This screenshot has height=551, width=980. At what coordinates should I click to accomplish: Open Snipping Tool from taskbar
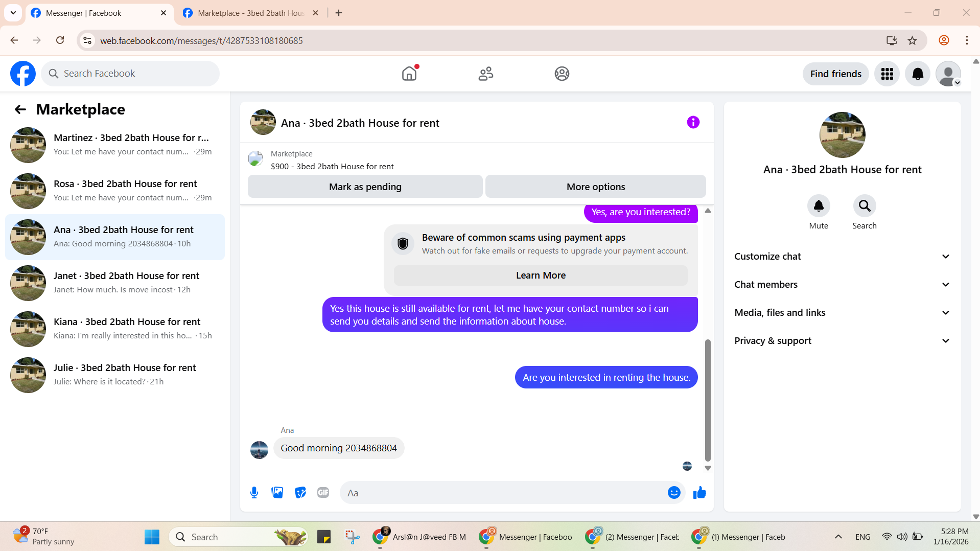(353, 537)
